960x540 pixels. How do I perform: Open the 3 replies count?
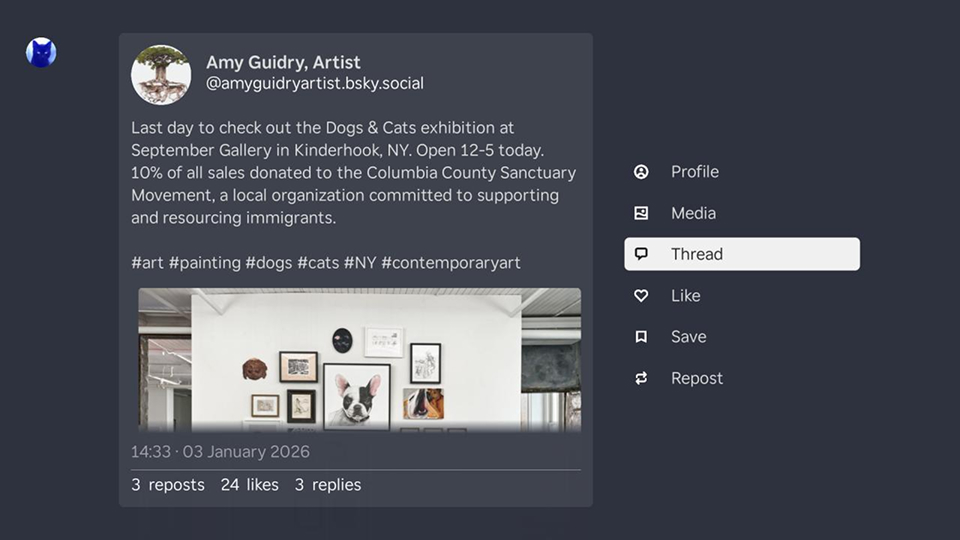pyautogui.click(x=328, y=485)
